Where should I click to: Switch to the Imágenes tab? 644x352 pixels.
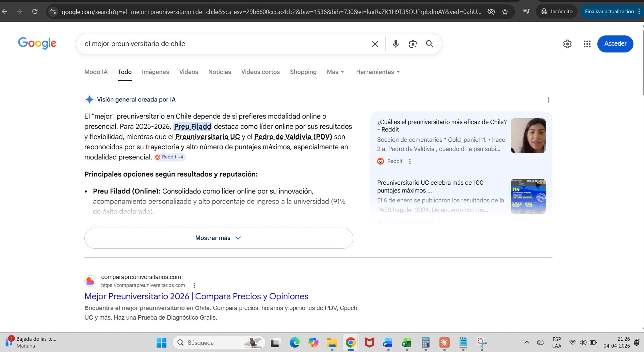(155, 72)
